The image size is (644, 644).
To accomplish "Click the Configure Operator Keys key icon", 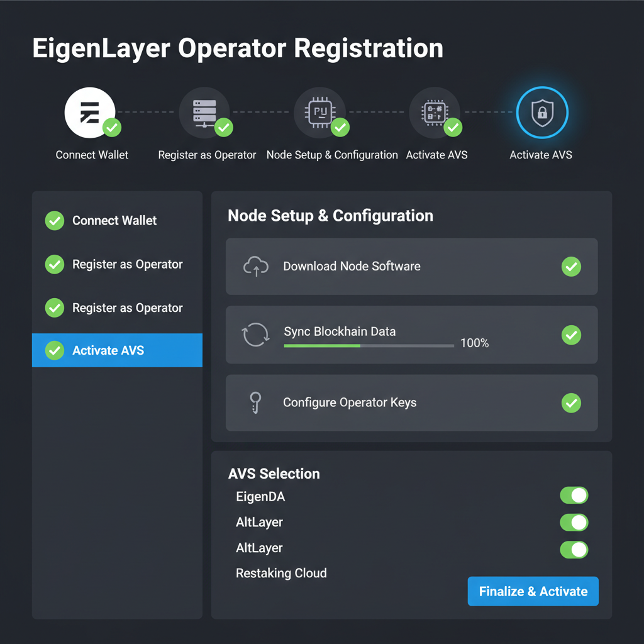I will [255, 402].
